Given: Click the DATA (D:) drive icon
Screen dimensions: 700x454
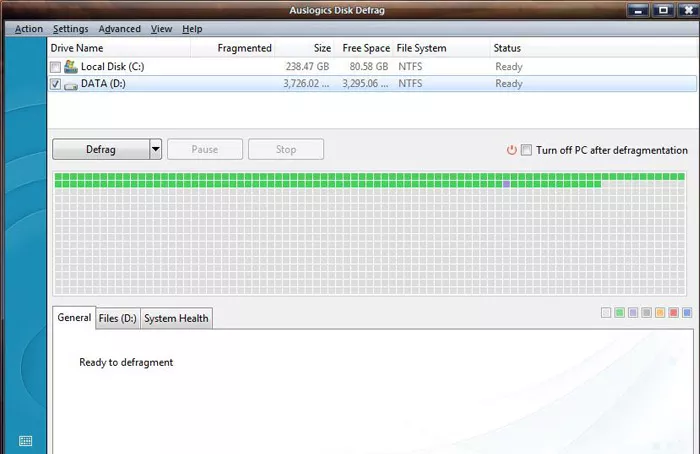Looking at the screenshot, I should [71, 86].
